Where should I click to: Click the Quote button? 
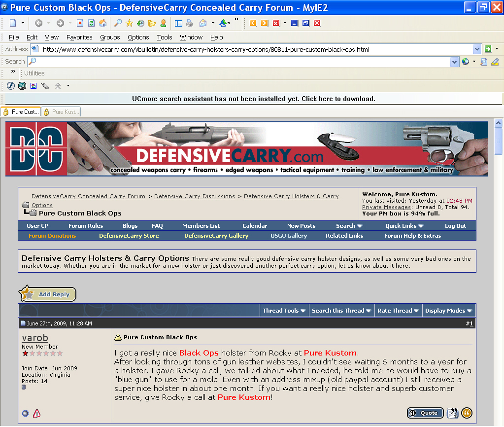click(425, 413)
